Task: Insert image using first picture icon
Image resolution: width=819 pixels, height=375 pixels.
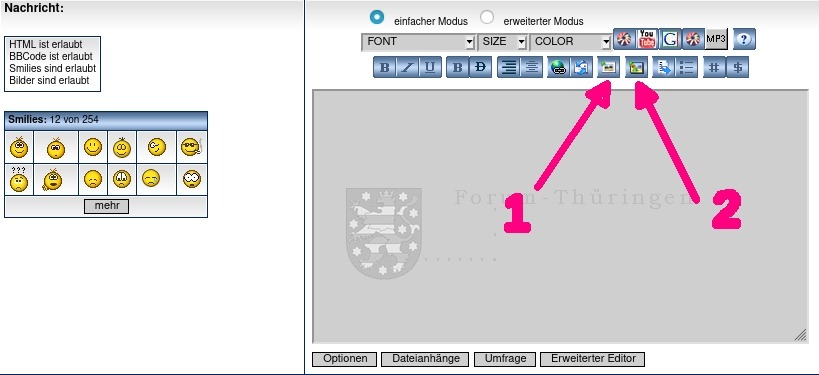Action: click(x=608, y=67)
